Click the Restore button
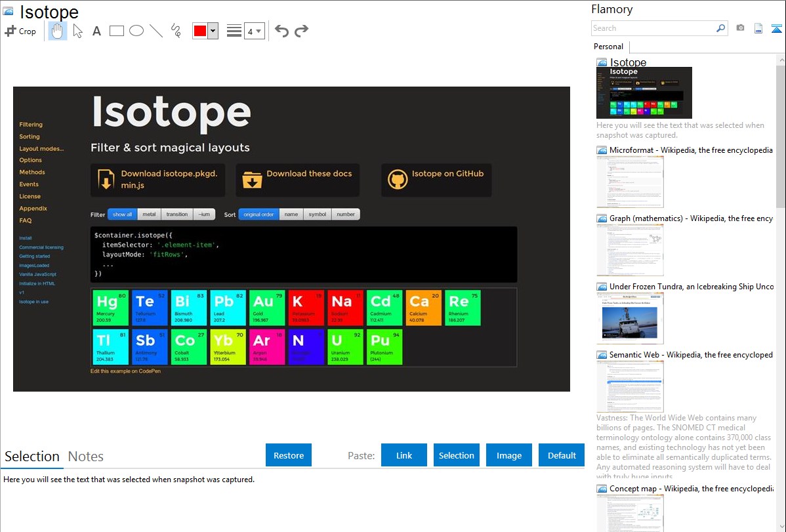 click(x=289, y=455)
